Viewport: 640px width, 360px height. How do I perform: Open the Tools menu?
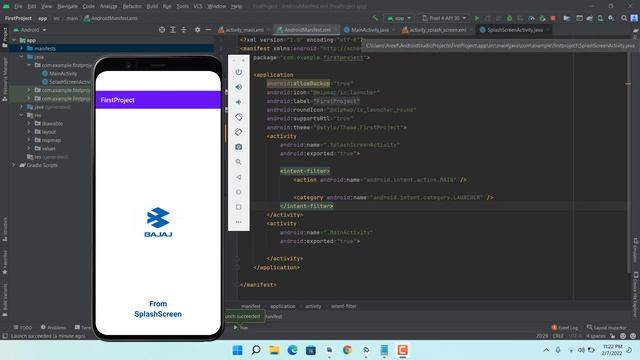182,7
